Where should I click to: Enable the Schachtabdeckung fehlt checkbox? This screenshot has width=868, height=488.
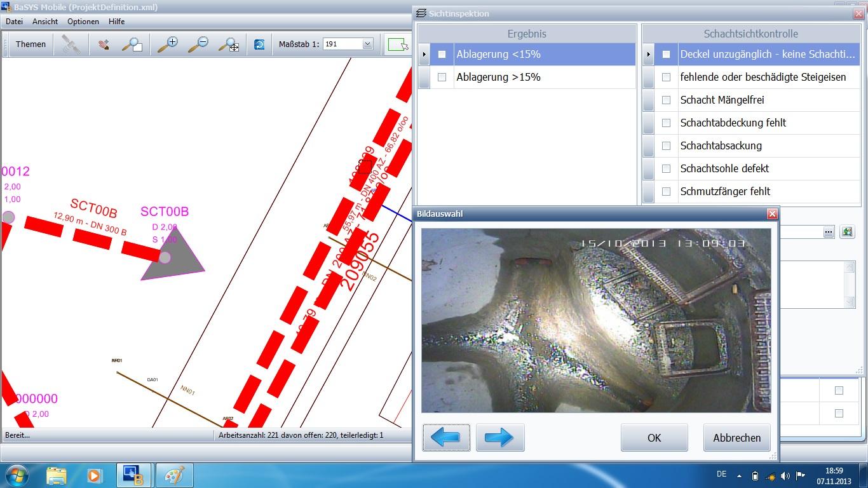point(666,123)
